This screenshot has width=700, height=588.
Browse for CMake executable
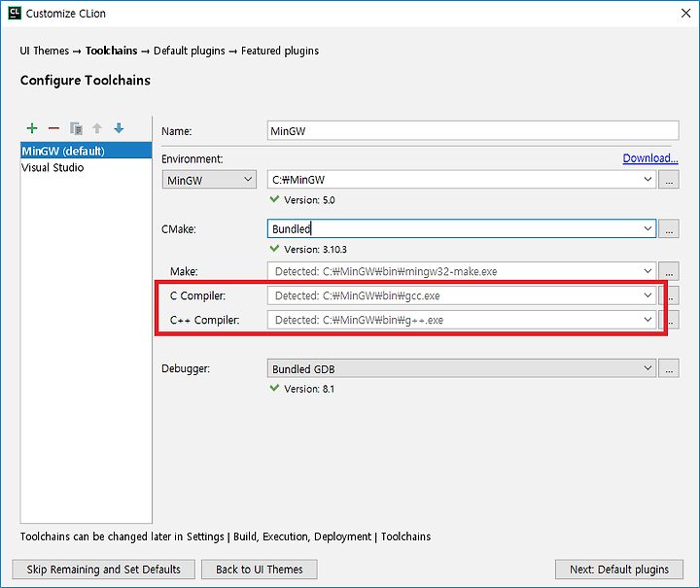point(669,228)
